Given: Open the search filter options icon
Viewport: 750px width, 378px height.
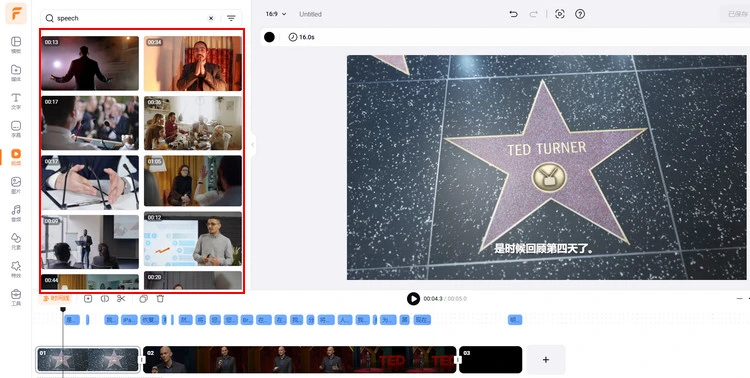Looking at the screenshot, I should point(231,18).
